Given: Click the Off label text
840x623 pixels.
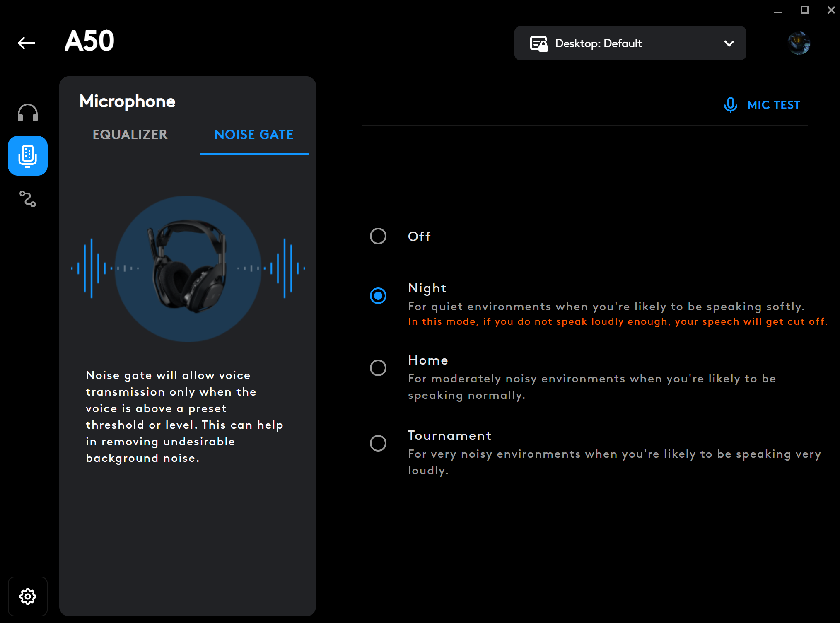Looking at the screenshot, I should pyautogui.click(x=419, y=237).
